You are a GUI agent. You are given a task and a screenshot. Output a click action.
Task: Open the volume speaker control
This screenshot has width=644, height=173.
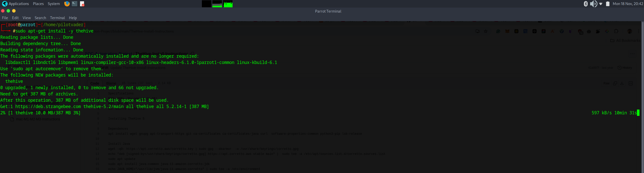coord(593,4)
